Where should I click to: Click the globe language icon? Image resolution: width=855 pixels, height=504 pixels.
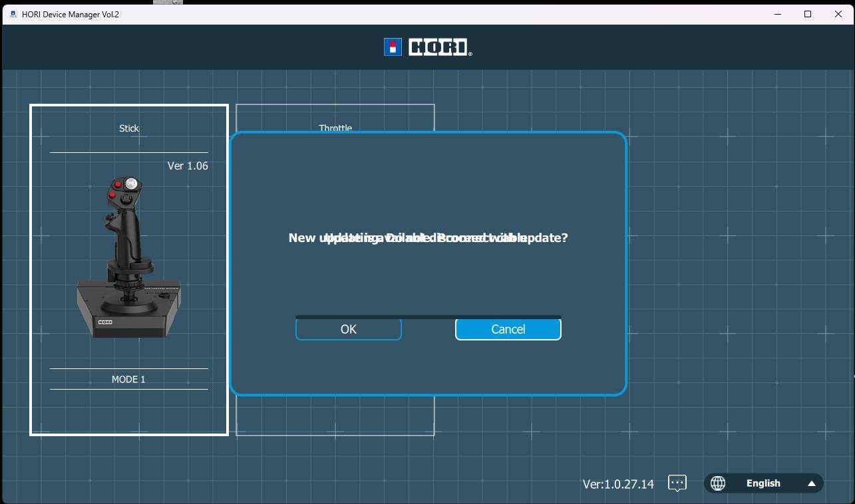pyautogui.click(x=718, y=483)
